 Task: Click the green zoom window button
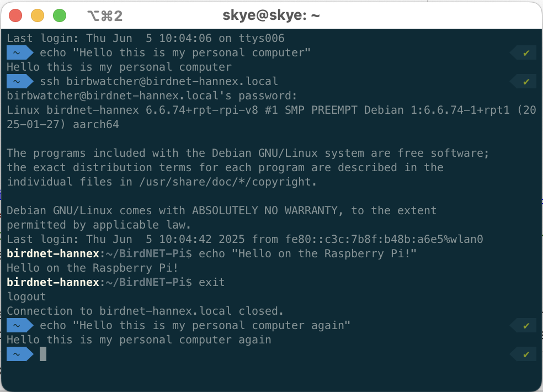pyautogui.click(x=60, y=15)
